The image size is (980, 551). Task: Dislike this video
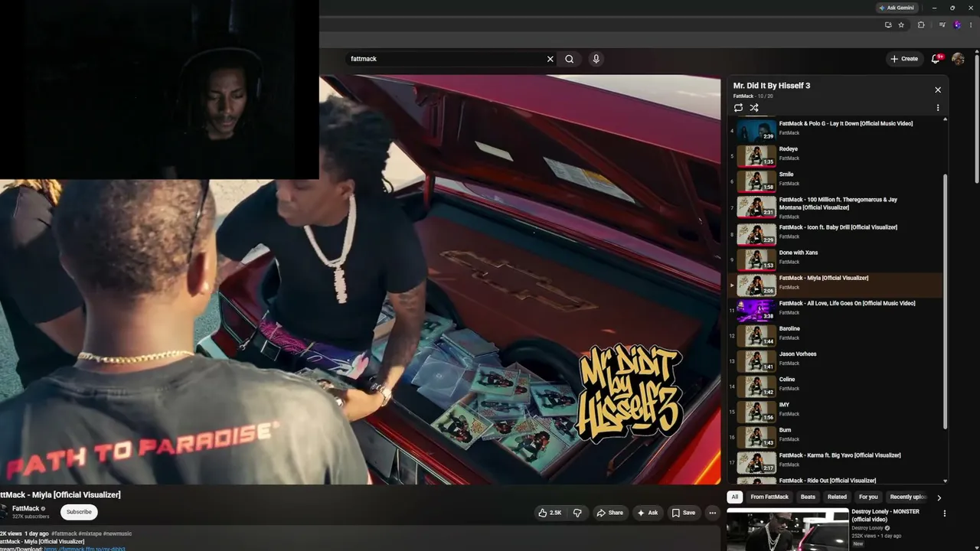click(x=577, y=513)
